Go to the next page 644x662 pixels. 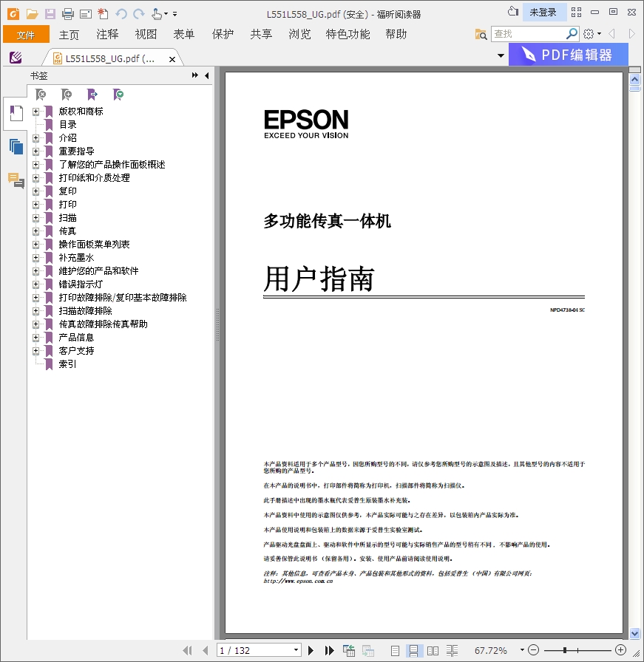pos(311,651)
